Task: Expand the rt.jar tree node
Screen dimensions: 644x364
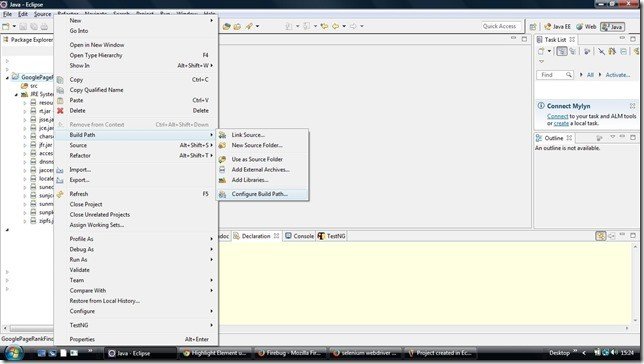Action: click(x=25, y=111)
